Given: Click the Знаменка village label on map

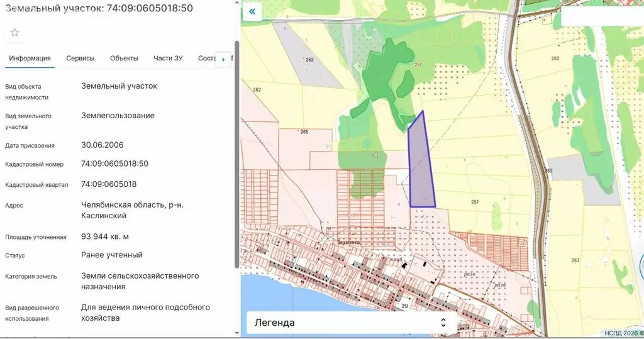Looking at the screenshot, I should point(348,242).
